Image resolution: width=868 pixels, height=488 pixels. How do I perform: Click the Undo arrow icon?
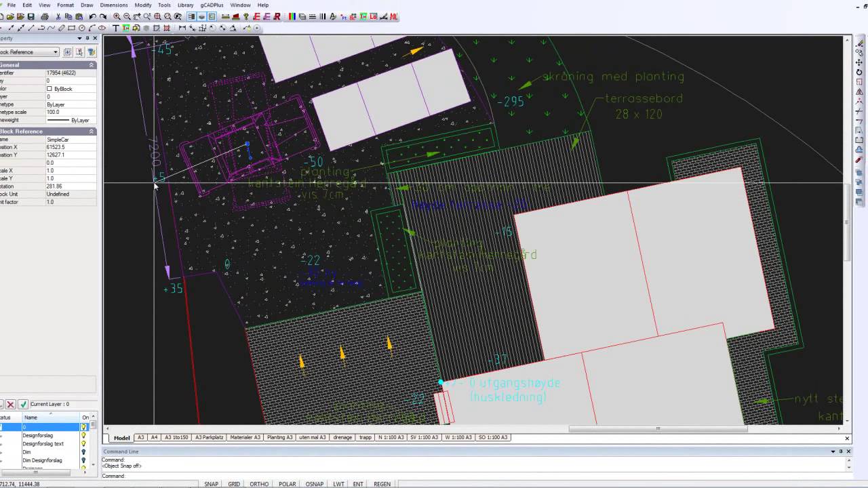[x=92, y=16]
